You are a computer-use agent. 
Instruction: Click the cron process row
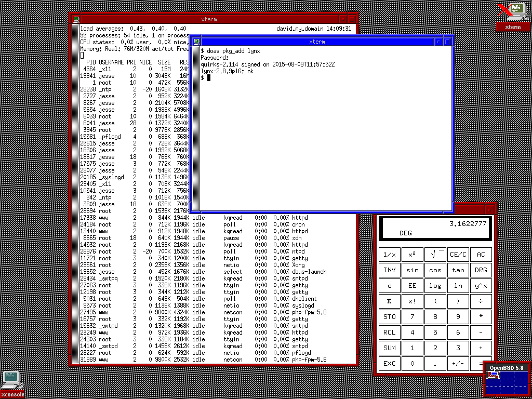[192, 224]
